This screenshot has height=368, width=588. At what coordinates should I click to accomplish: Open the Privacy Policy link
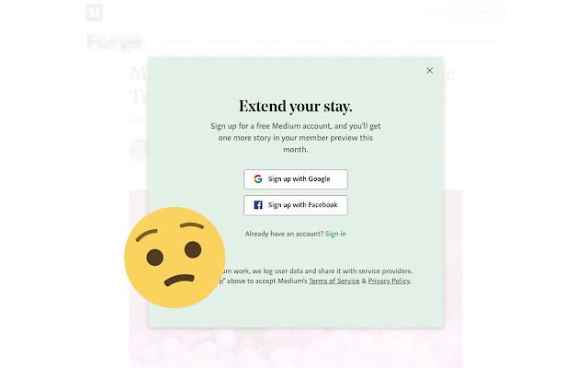point(389,281)
